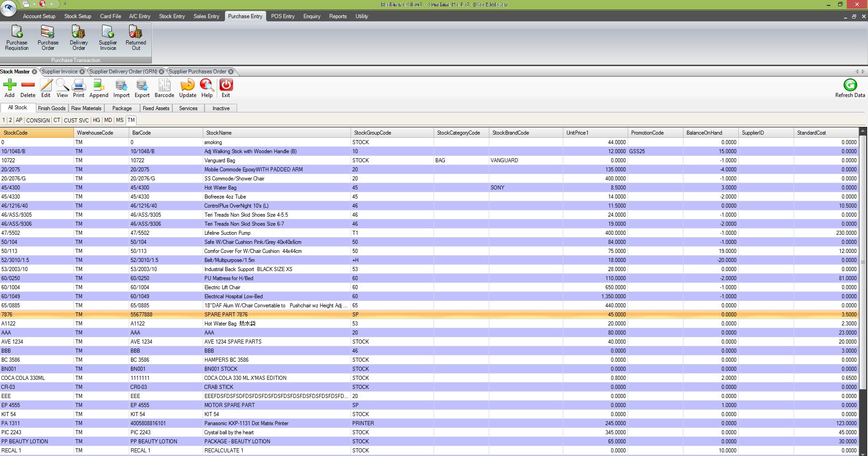
Task: Show the Raw Materials stock tab
Action: (86, 108)
